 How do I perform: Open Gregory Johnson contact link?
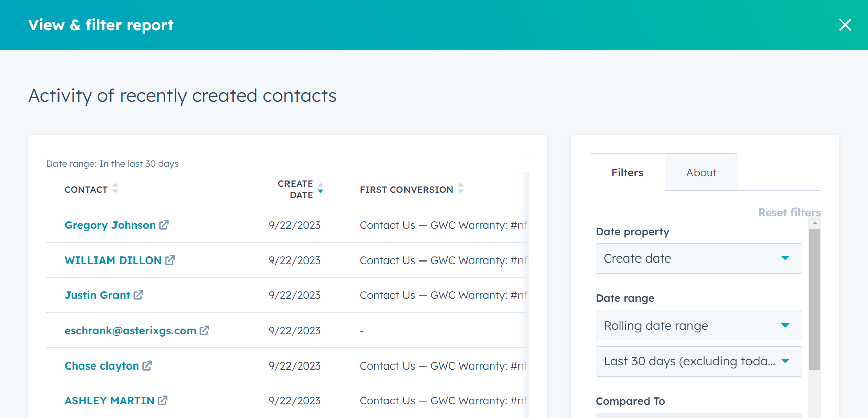point(110,225)
